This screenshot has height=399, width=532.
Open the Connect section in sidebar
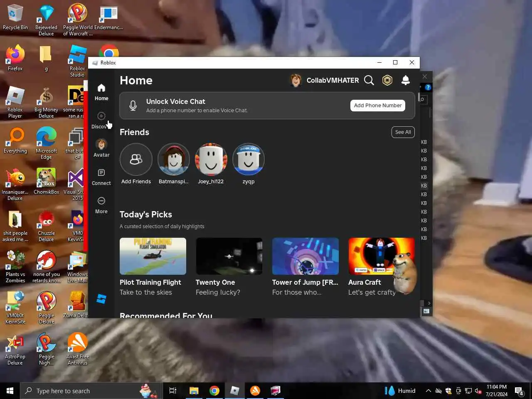coord(101,177)
